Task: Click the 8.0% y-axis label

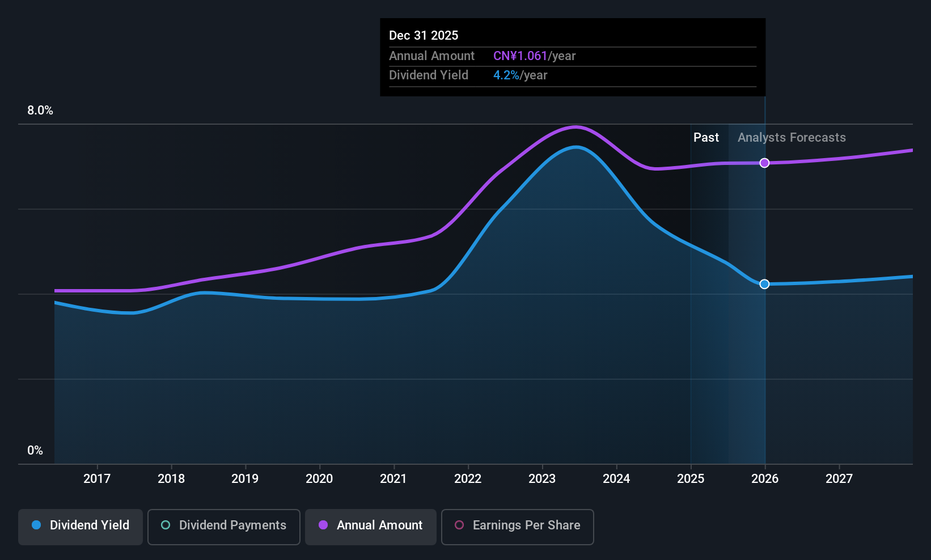Action: (40, 111)
